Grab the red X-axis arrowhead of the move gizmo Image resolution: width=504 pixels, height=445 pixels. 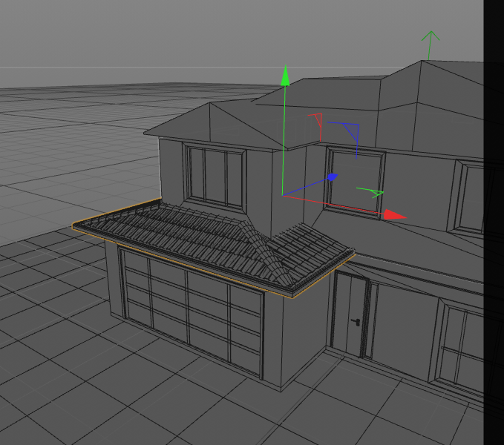click(x=395, y=215)
